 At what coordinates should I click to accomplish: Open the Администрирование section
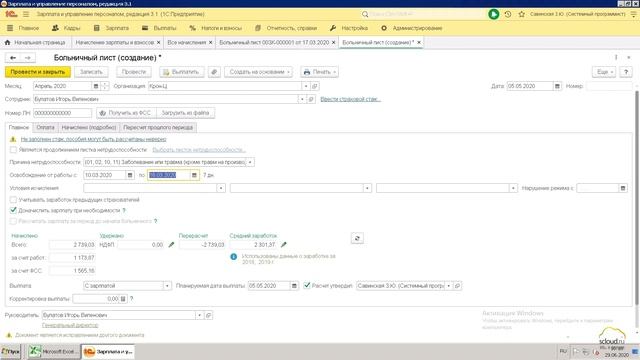coord(411,28)
